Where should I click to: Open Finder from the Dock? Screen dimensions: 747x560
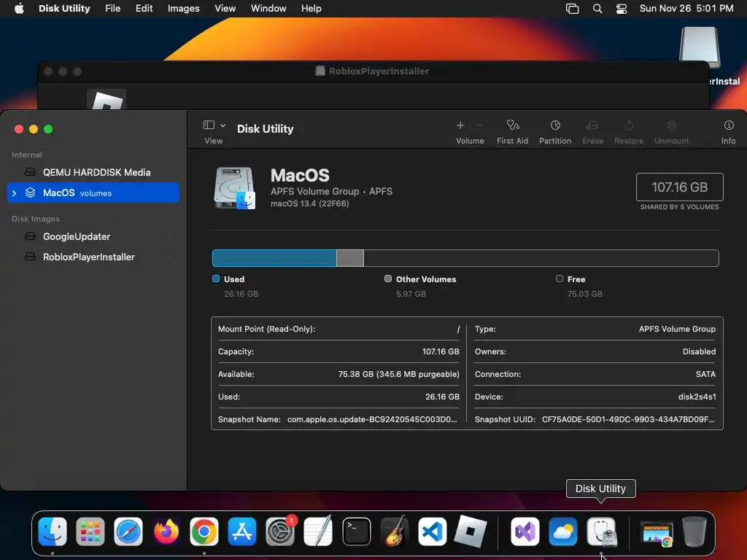[x=53, y=532]
